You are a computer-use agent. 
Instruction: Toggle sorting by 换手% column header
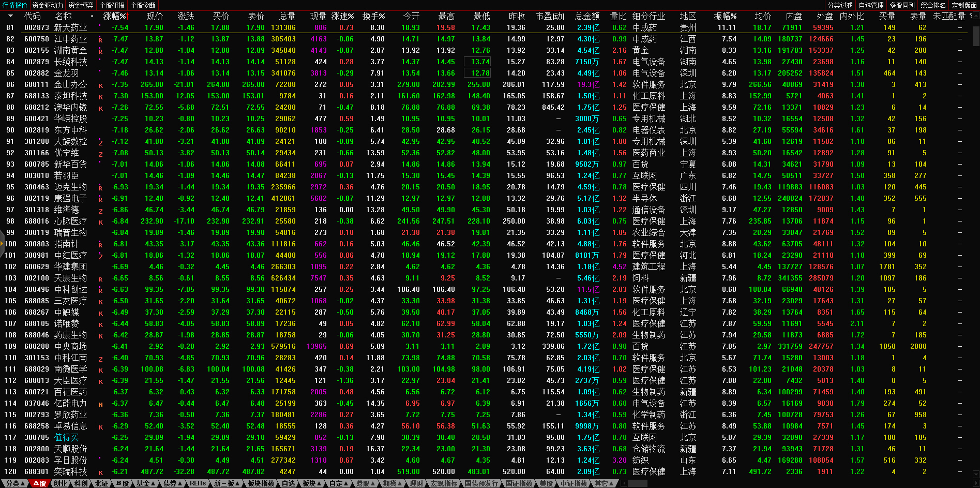click(373, 17)
